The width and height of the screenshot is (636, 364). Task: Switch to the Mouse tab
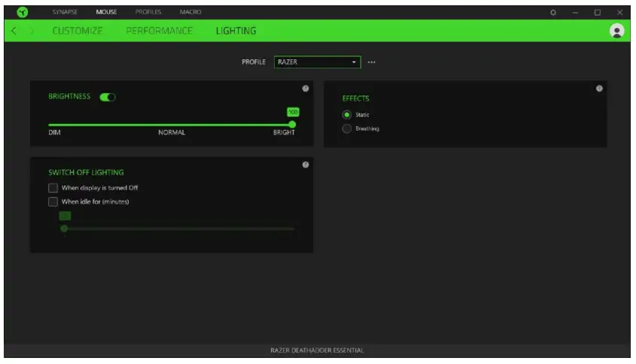click(x=106, y=12)
